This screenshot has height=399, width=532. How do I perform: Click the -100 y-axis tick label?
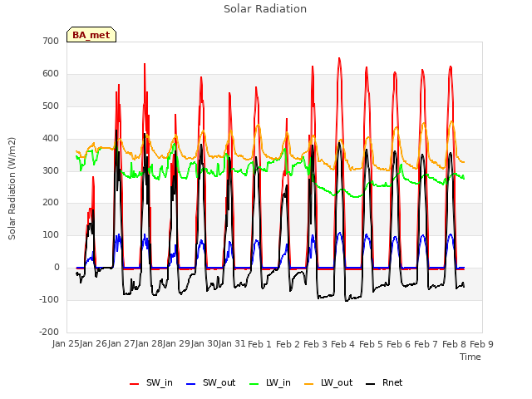pyautogui.click(x=49, y=299)
